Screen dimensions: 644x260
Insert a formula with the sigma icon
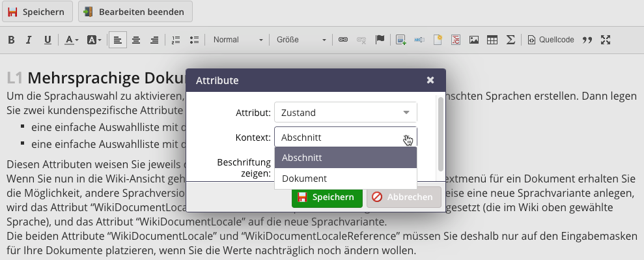click(511, 40)
